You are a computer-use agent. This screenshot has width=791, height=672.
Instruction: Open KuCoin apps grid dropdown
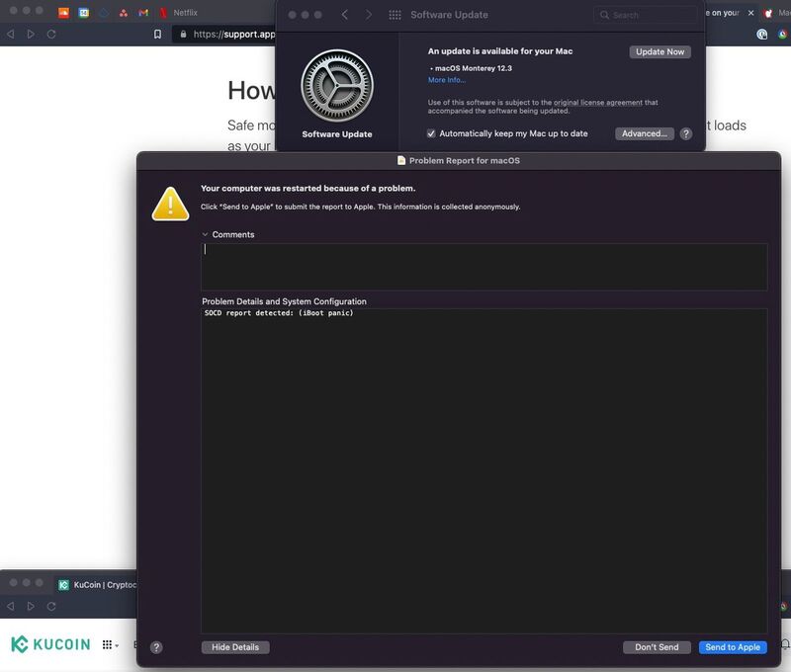[x=110, y=644]
